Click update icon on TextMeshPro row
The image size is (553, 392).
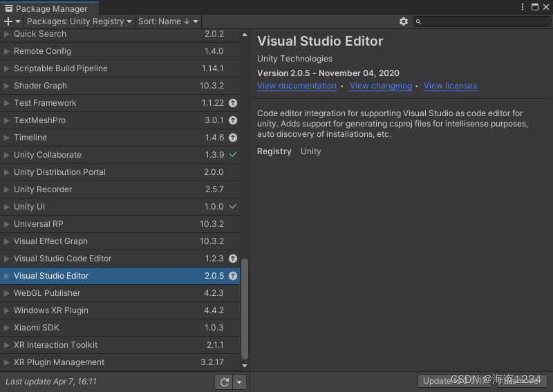click(233, 120)
